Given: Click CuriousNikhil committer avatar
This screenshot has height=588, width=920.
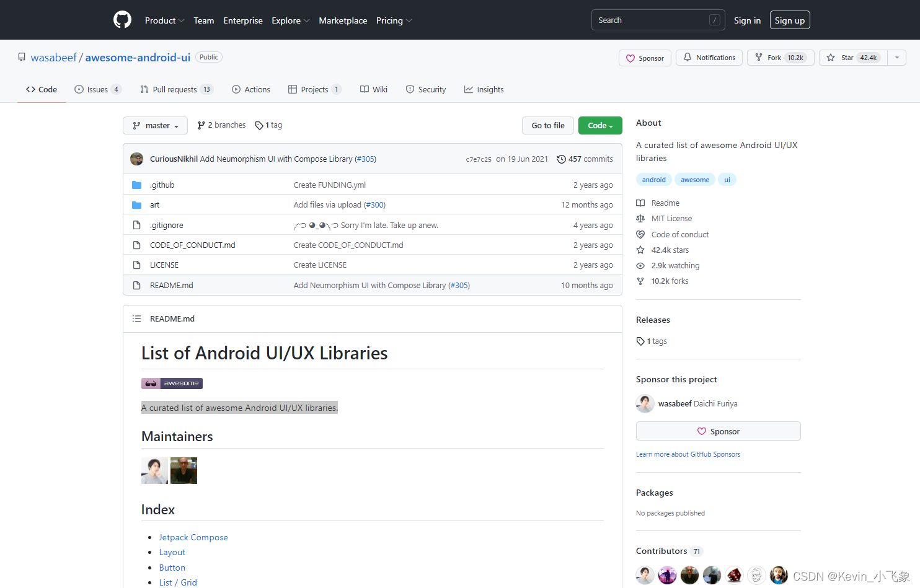Looking at the screenshot, I should (x=136, y=159).
